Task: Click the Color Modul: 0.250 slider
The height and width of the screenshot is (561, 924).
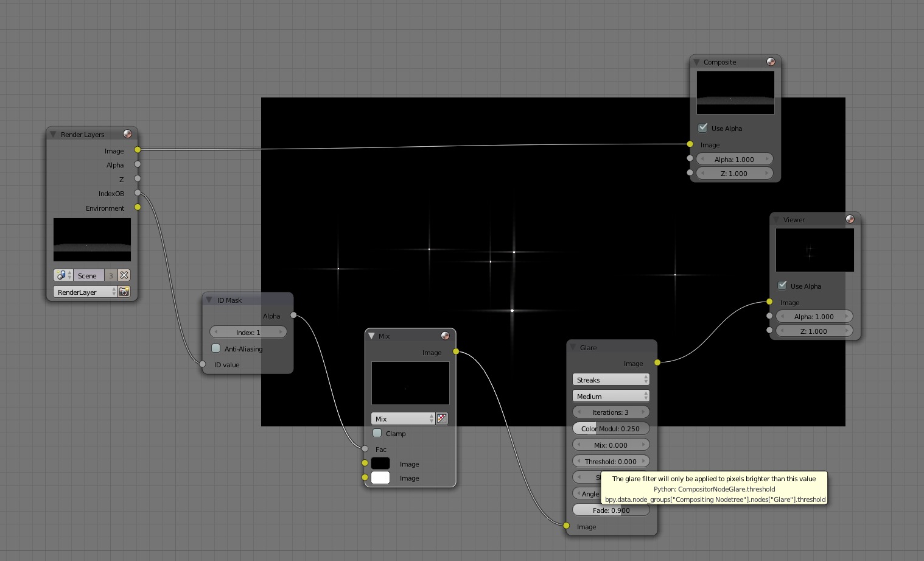Action: (x=611, y=429)
